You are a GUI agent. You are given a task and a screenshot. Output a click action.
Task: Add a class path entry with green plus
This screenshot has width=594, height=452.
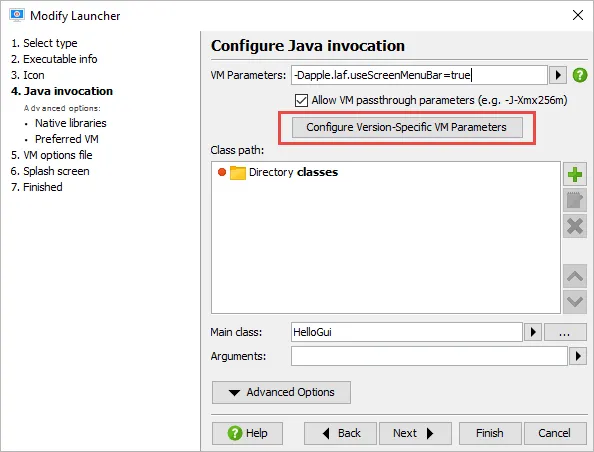click(x=575, y=174)
